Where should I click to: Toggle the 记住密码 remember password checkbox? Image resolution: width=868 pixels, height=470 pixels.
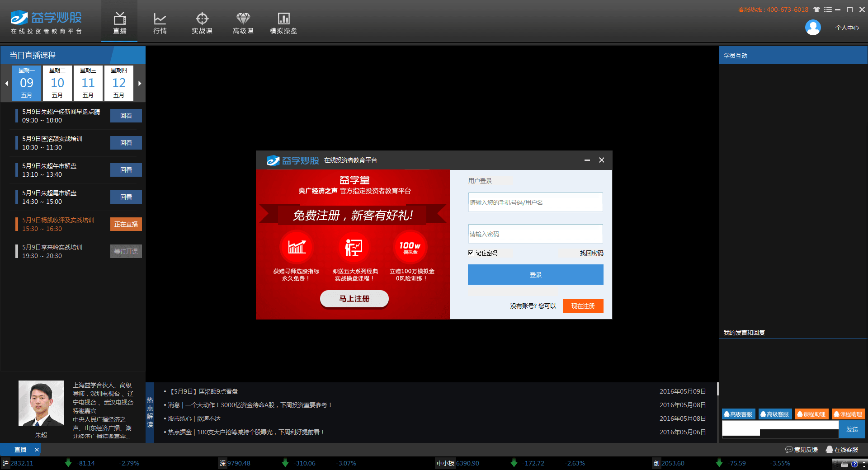point(471,253)
